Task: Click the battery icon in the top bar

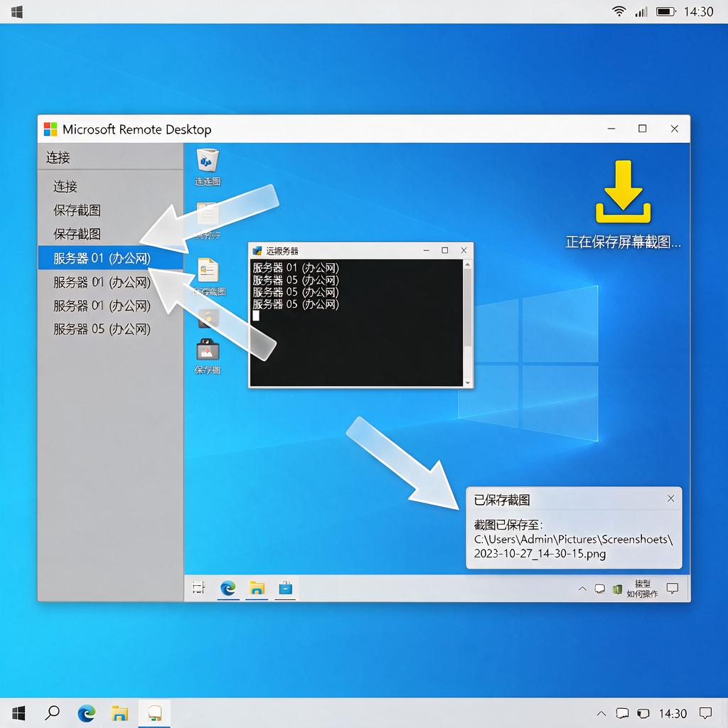Action: tap(665, 11)
